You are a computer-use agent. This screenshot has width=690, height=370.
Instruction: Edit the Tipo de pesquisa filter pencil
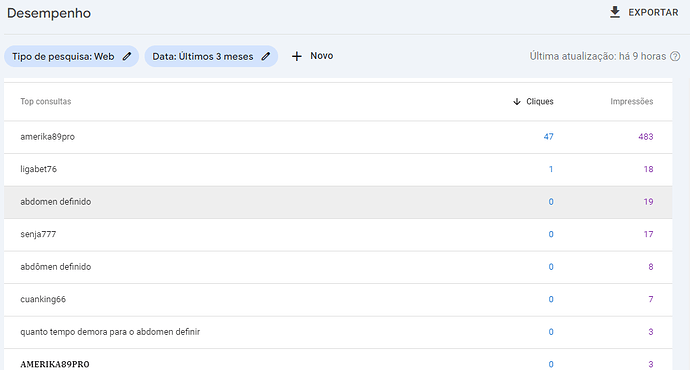click(x=127, y=56)
